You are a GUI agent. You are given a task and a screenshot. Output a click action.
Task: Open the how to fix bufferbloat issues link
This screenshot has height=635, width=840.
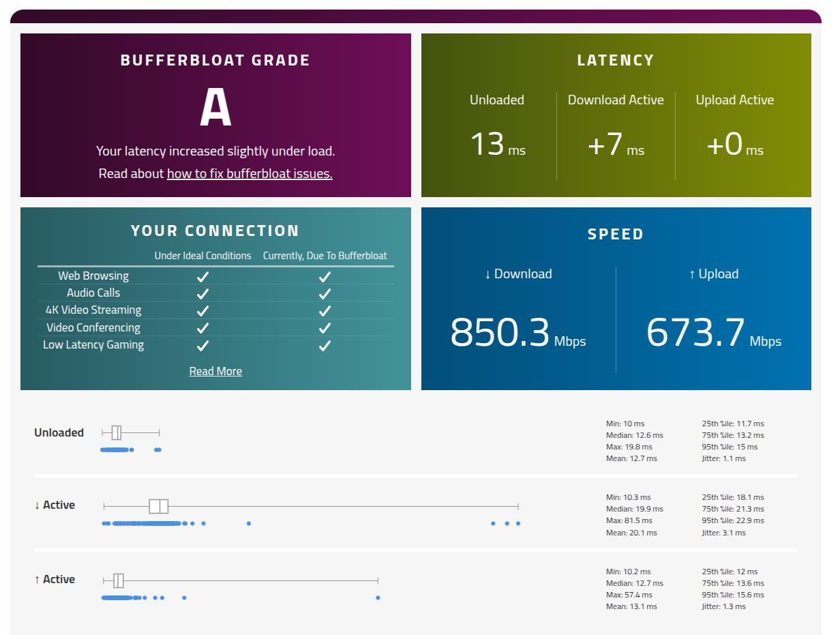[250, 173]
